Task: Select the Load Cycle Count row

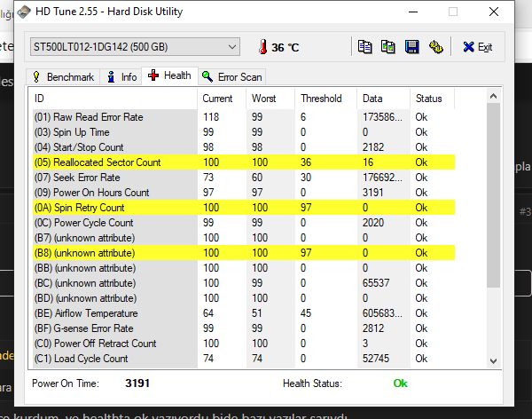Action: click(244, 358)
